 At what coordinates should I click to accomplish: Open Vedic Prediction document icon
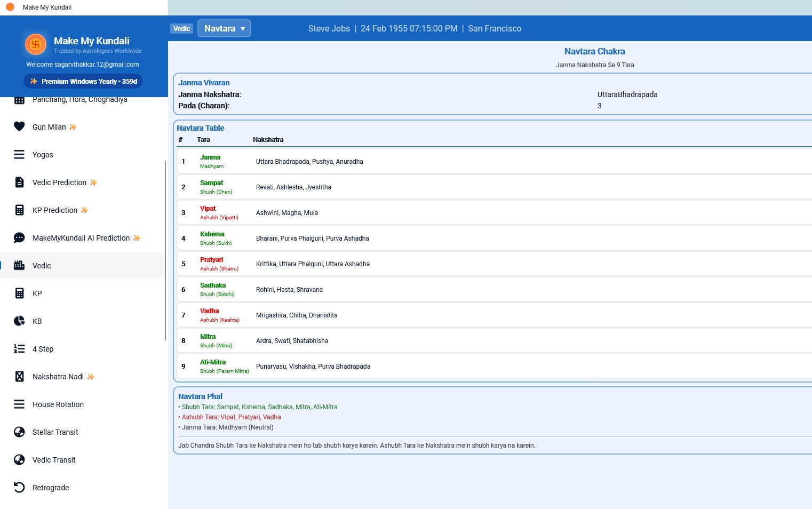click(19, 182)
